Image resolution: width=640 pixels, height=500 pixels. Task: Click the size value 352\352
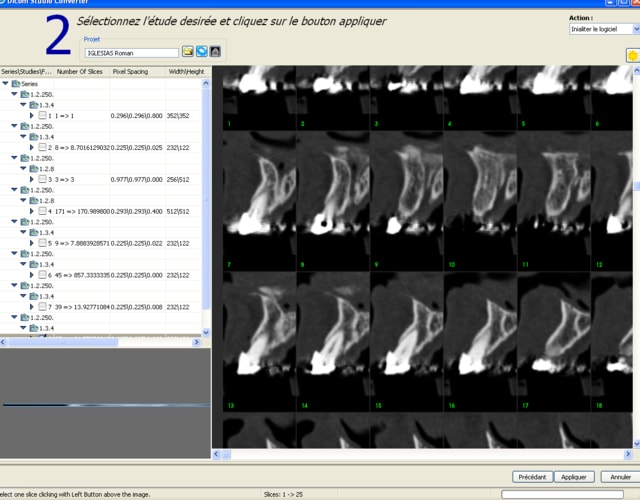tap(178, 116)
